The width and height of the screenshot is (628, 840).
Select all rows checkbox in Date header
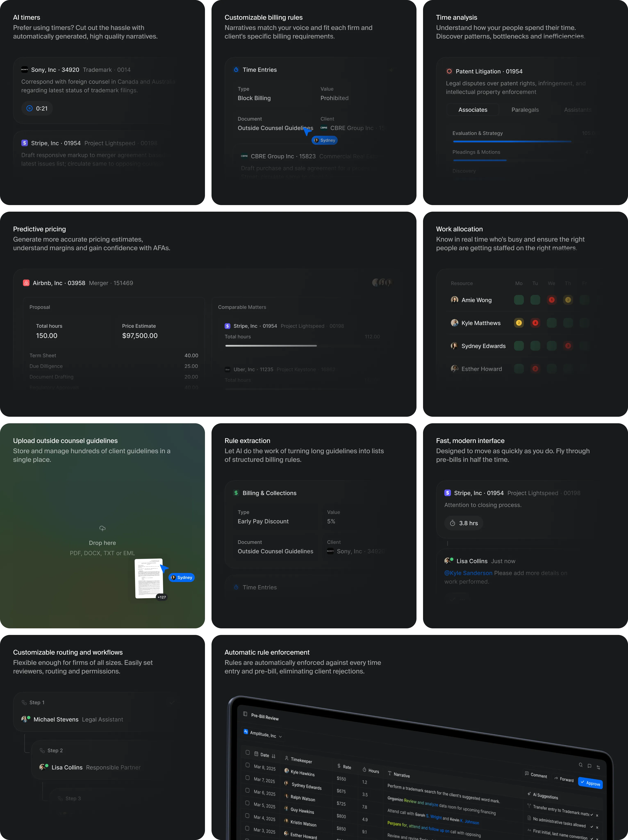(248, 752)
